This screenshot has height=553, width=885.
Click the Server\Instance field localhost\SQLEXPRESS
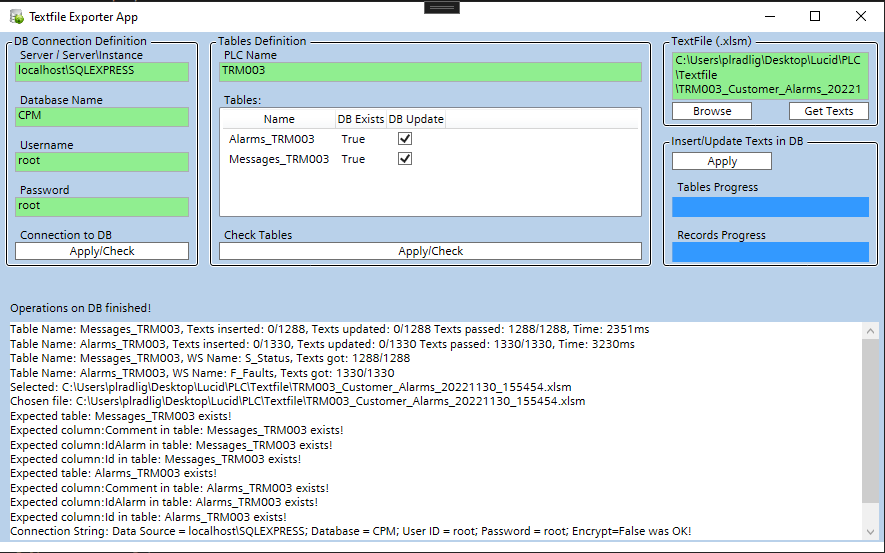coord(102,71)
